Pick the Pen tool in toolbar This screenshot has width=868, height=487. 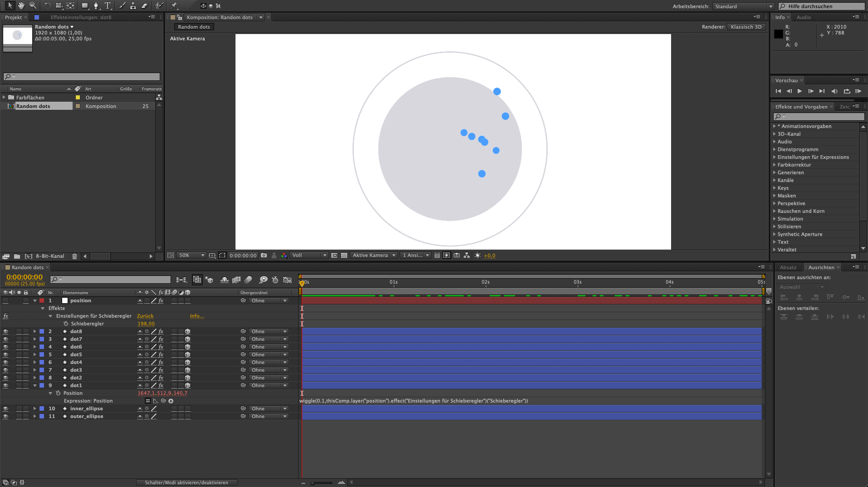pyautogui.click(x=96, y=6)
